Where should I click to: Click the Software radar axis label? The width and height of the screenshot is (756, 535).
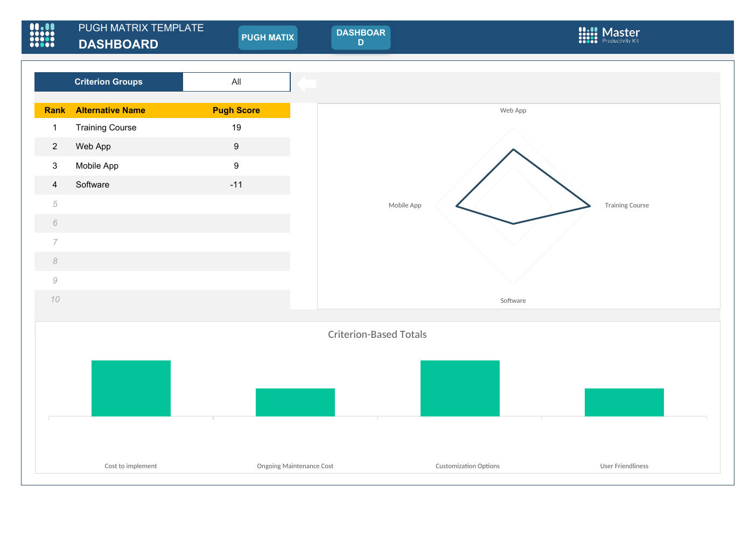[513, 301]
